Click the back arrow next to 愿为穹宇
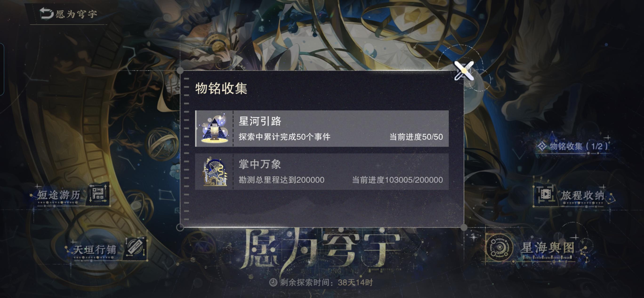 (47, 13)
